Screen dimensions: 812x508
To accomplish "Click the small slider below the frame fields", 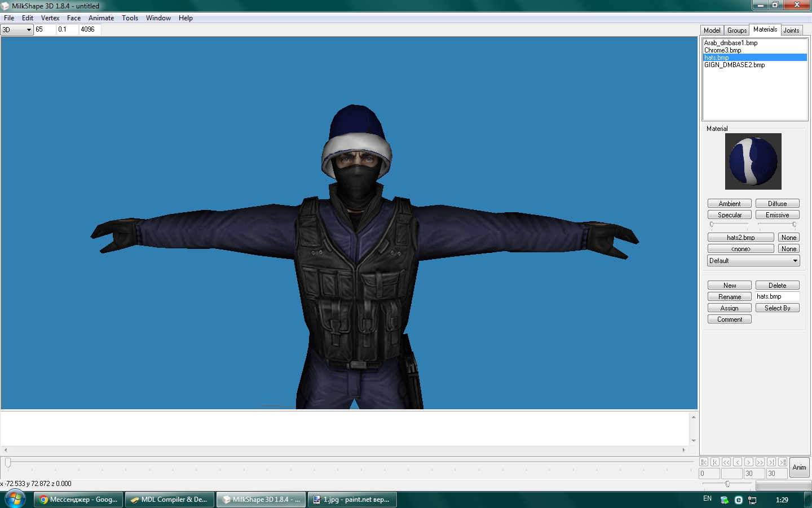I will pyautogui.click(x=727, y=484).
